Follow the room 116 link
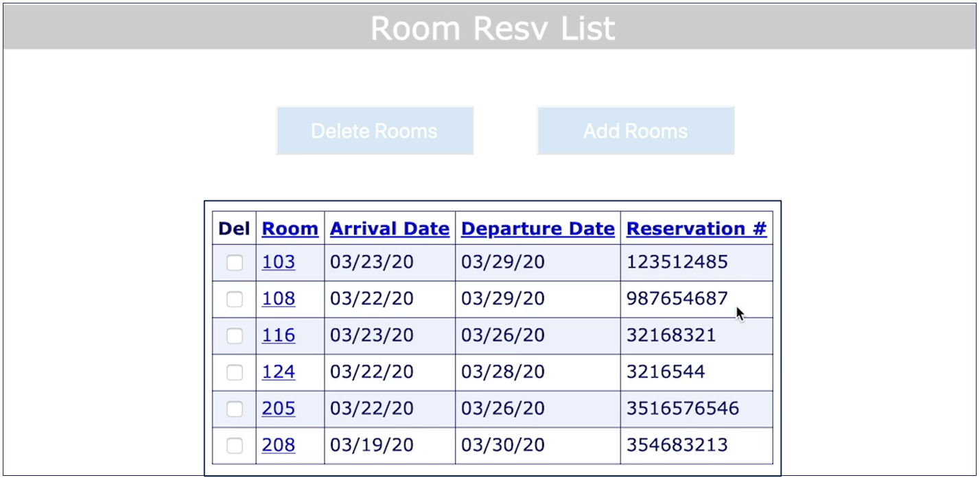Image resolution: width=980 pixels, height=480 pixels. click(279, 335)
